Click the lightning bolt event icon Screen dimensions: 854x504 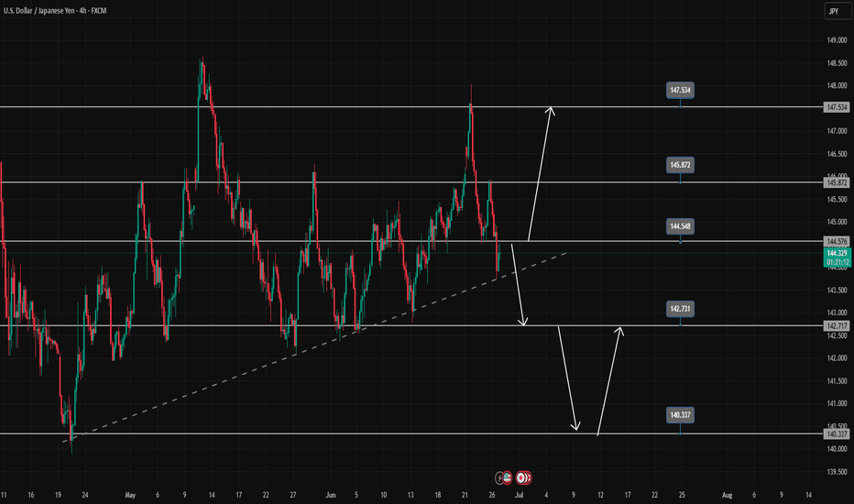point(499,478)
